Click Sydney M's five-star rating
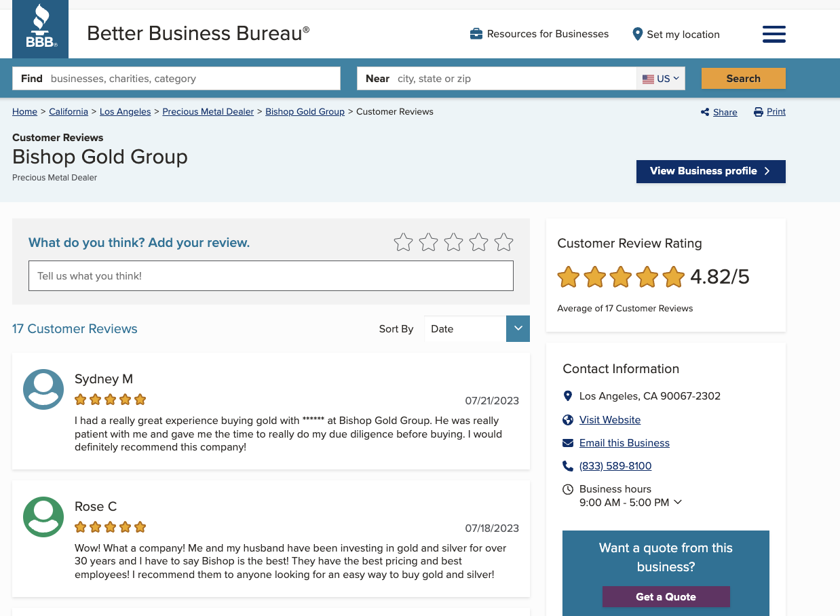Image resolution: width=840 pixels, height=616 pixels. (110, 400)
